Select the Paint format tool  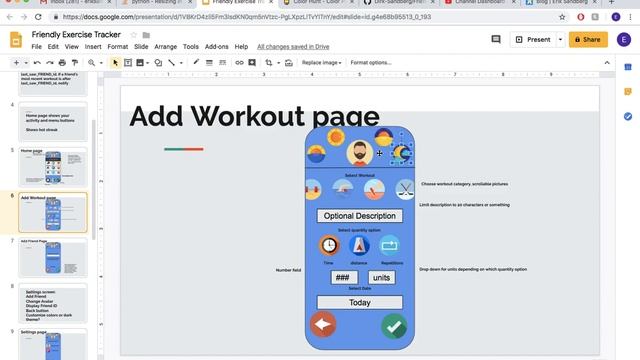click(75, 63)
